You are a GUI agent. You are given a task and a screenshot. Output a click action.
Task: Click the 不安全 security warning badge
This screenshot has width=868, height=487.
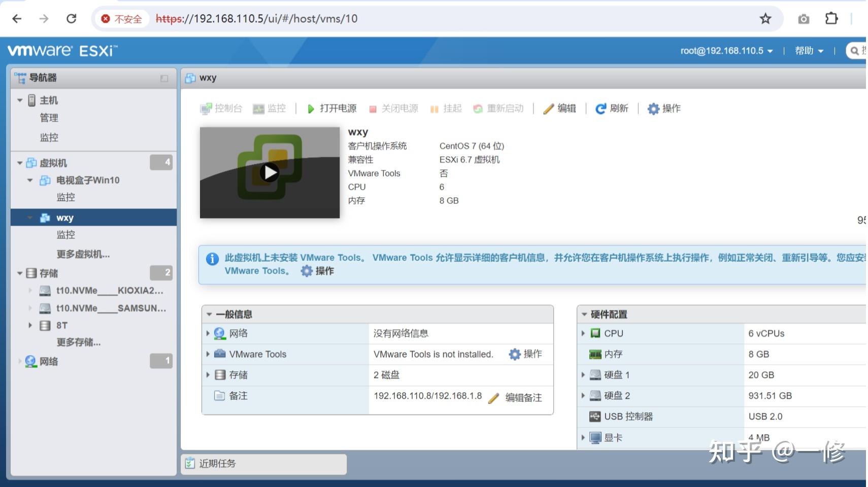coord(122,19)
